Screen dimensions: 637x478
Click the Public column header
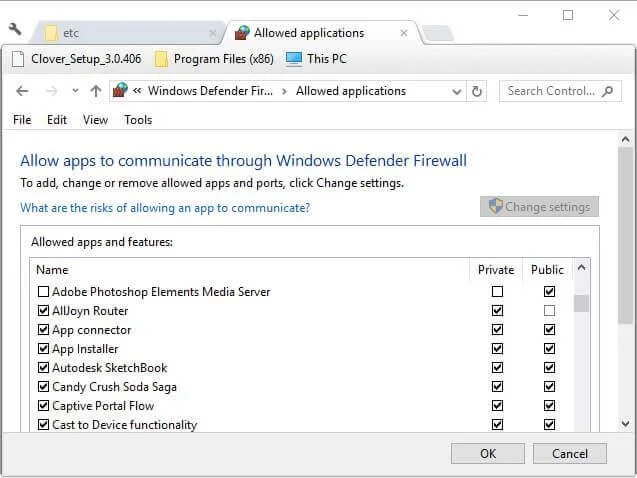click(x=547, y=270)
